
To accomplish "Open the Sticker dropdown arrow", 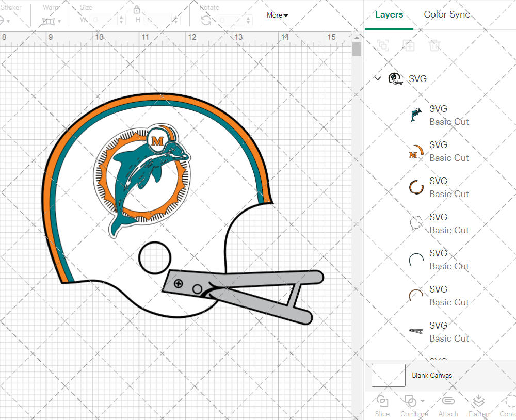I will [x=8, y=21].
